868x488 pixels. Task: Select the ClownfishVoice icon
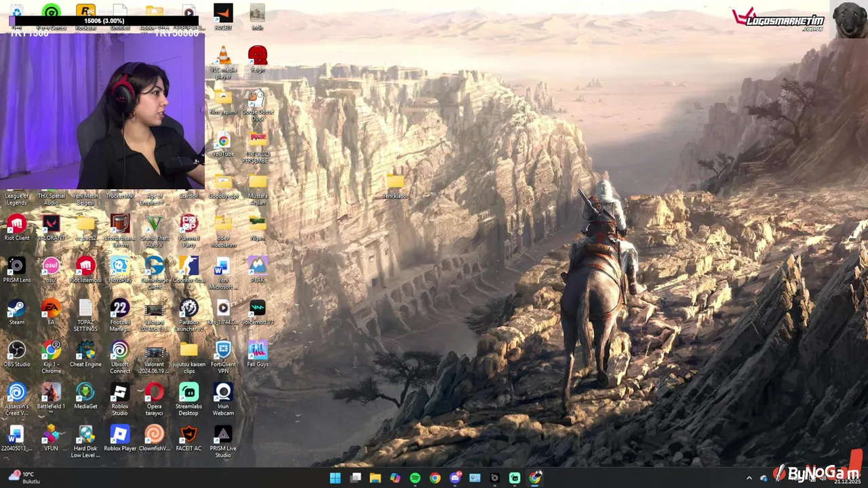point(154,438)
